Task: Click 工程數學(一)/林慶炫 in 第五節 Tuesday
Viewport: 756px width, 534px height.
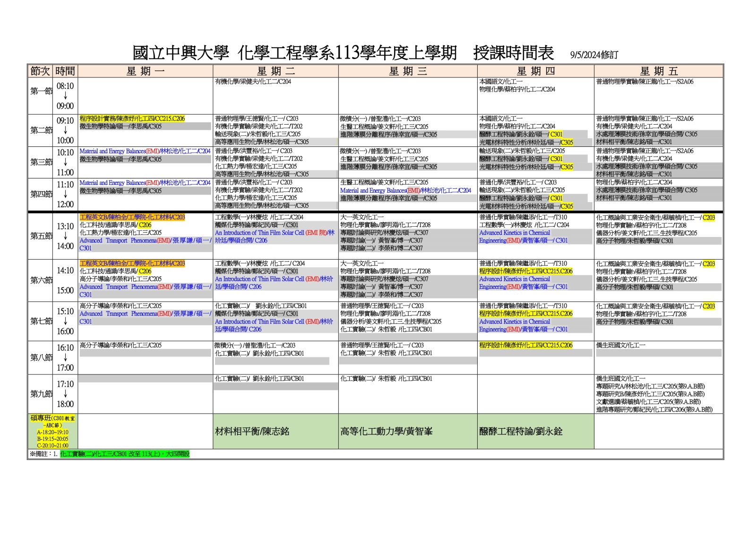Action: pyautogui.click(x=259, y=217)
